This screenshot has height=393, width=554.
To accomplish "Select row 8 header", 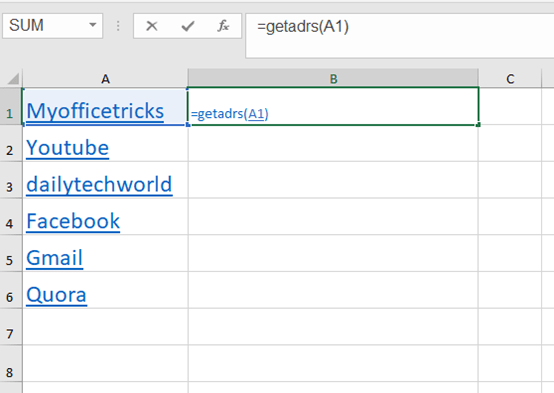I will (11, 364).
